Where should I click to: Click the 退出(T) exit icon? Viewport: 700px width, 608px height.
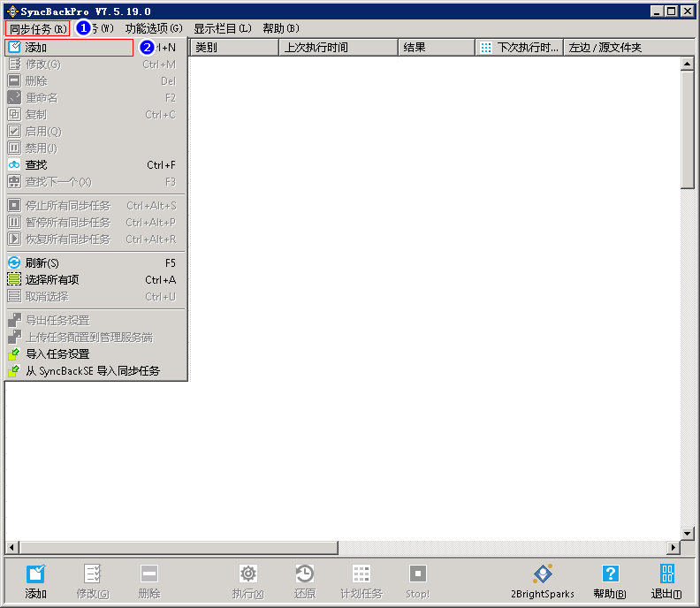coord(667,574)
